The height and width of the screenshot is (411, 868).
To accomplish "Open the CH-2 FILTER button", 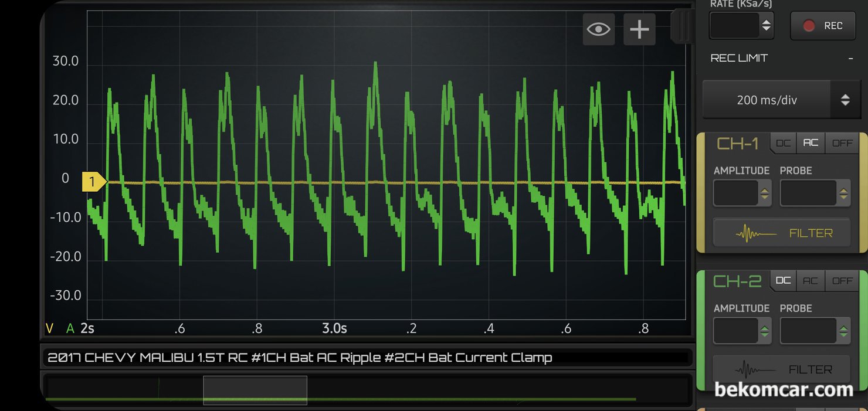I will point(781,370).
